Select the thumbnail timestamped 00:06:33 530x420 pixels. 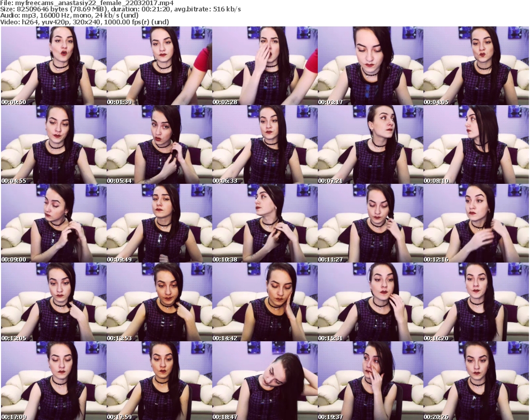[x=265, y=144]
